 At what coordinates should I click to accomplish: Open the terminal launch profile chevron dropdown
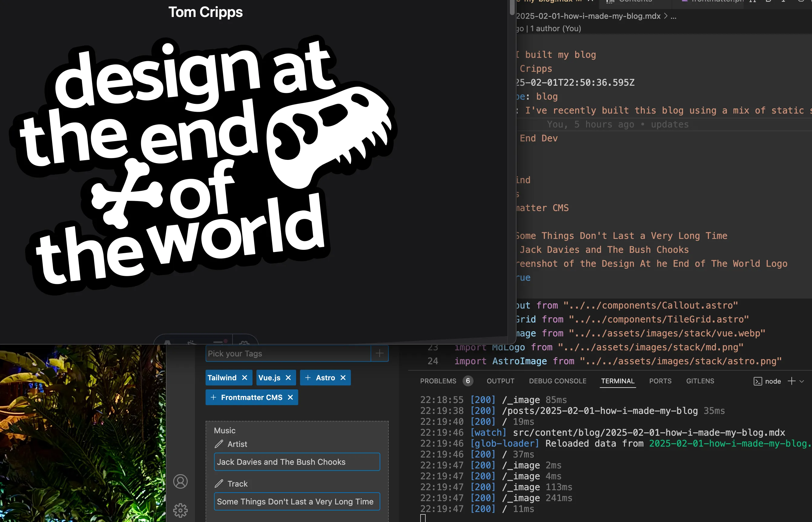pyautogui.click(x=802, y=381)
